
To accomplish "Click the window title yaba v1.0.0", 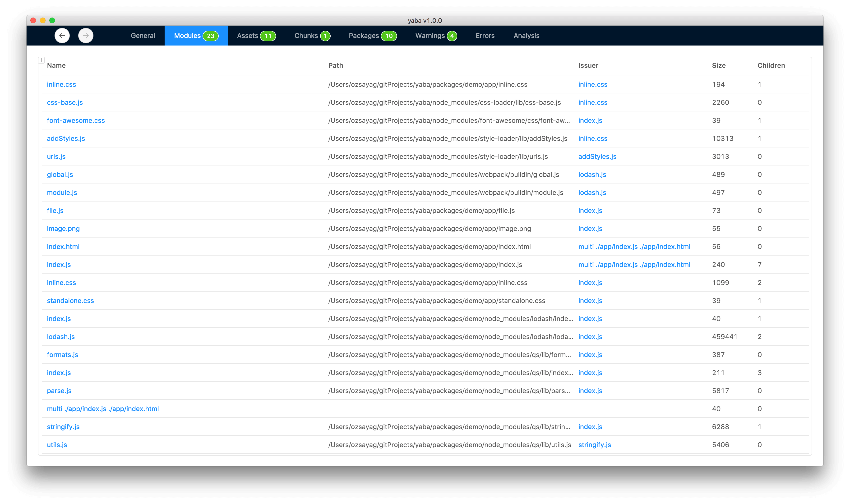I will coord(425,20).
